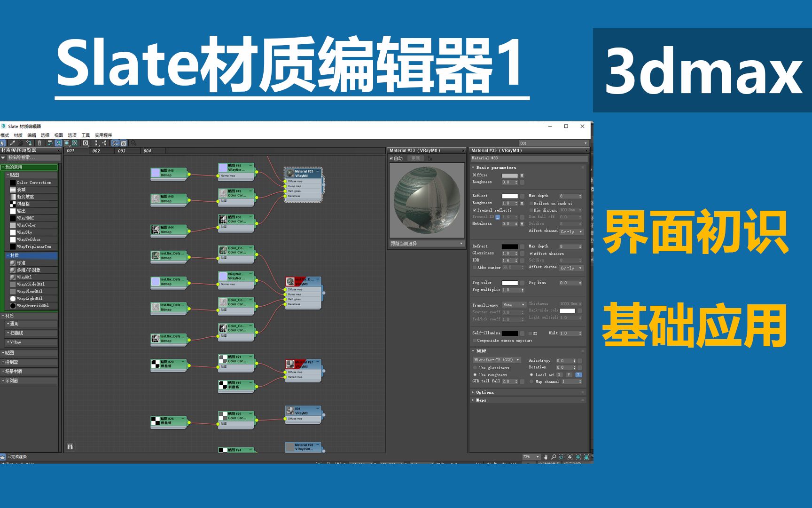Click the Refract black color swatch

tap(510, 246)
